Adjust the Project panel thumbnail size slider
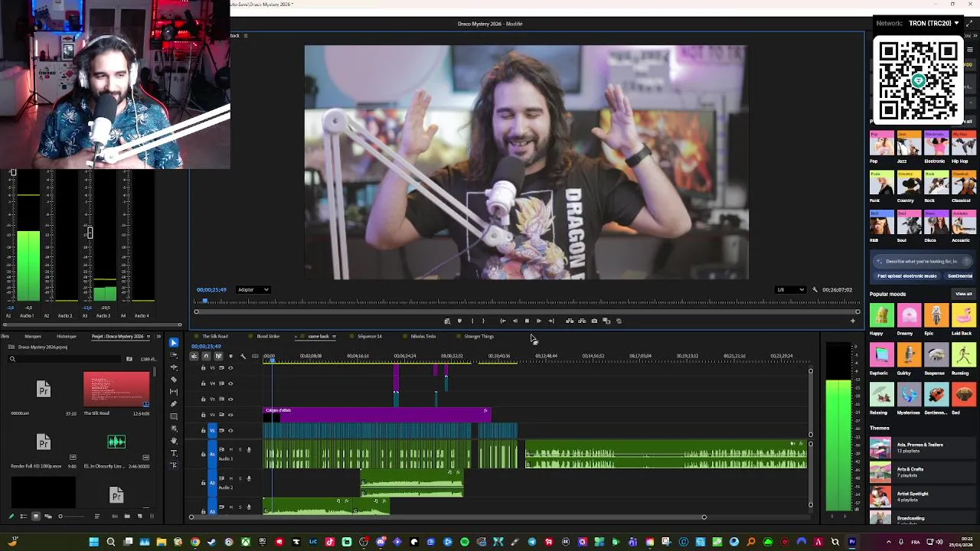Screen dimensions: 980x551 pos(72,517)
